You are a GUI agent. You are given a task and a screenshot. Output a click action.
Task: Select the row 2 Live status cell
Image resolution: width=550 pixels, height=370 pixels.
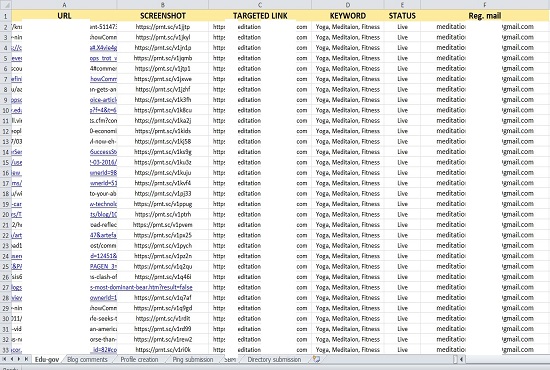402,27
